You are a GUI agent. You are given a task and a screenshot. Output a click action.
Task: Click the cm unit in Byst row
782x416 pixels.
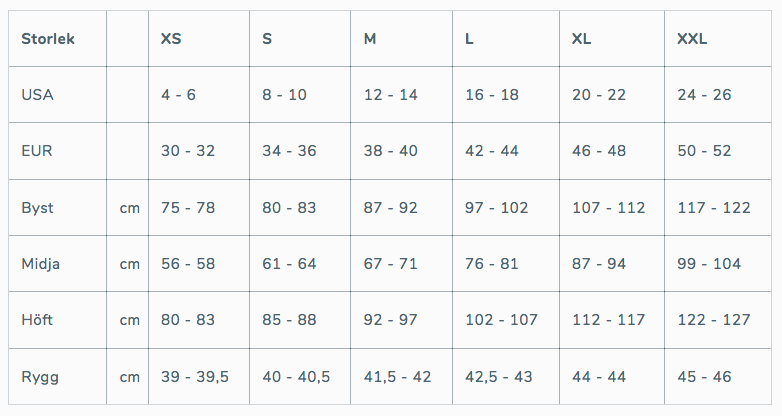(127, 208)
